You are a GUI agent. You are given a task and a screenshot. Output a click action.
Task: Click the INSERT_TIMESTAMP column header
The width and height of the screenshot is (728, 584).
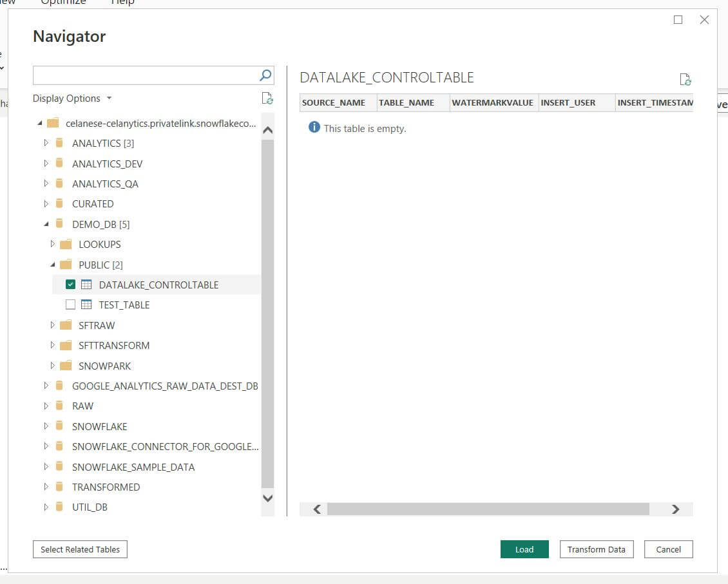(x=655, y=102)
